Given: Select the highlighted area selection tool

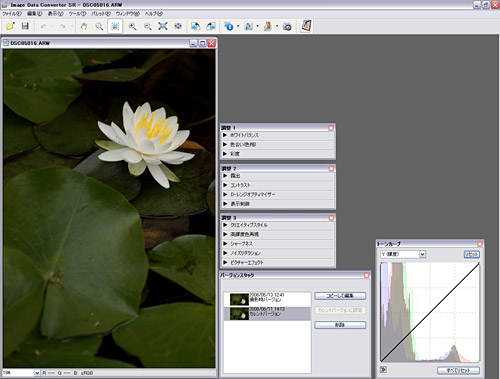Looking at the screenshot, I should tap(115, 26).
